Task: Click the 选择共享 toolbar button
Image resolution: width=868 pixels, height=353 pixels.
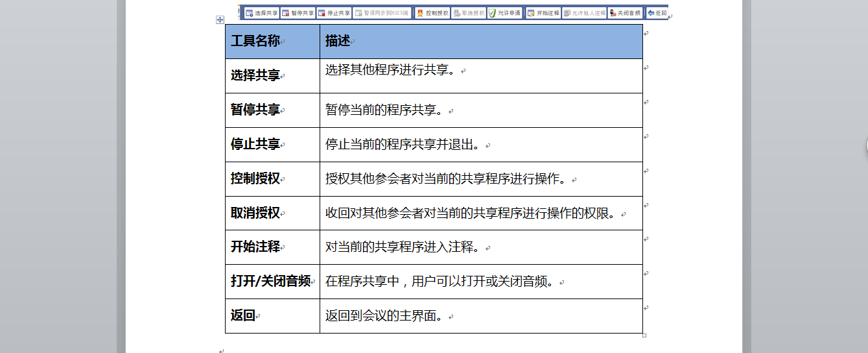Action: 261,13
